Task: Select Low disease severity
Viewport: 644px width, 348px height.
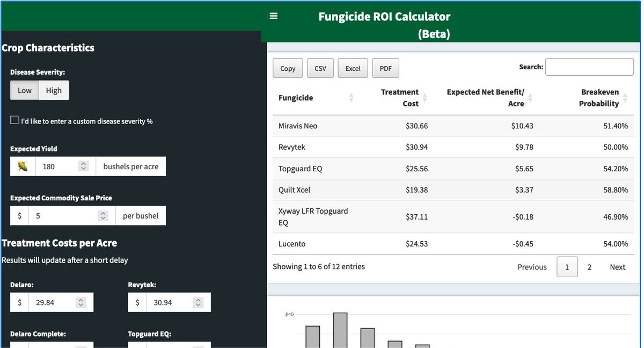Action: pyautogui.click(x=24, y=90)
